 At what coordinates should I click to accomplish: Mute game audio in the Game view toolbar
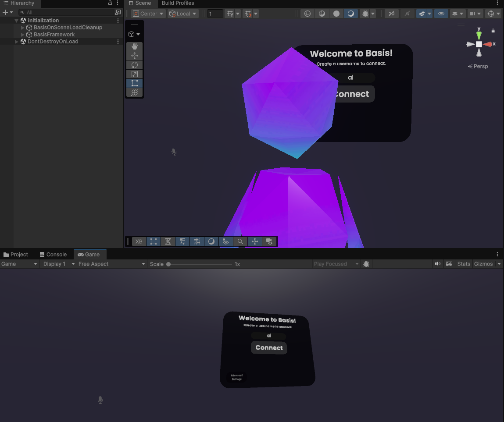point(438,264)
